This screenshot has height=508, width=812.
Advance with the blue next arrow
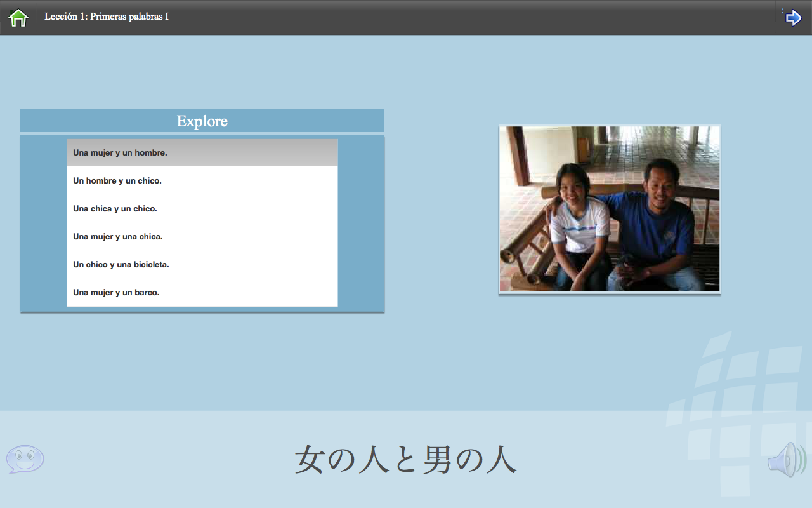[794, 18]
